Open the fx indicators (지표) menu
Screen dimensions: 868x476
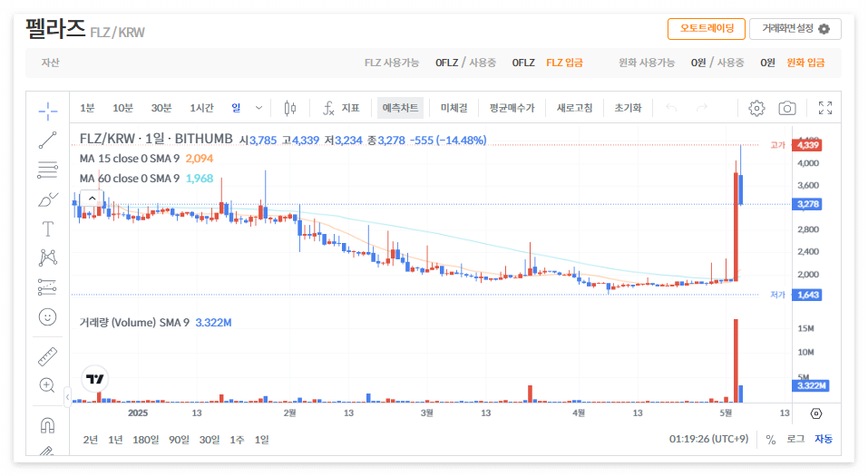point(341,108)
